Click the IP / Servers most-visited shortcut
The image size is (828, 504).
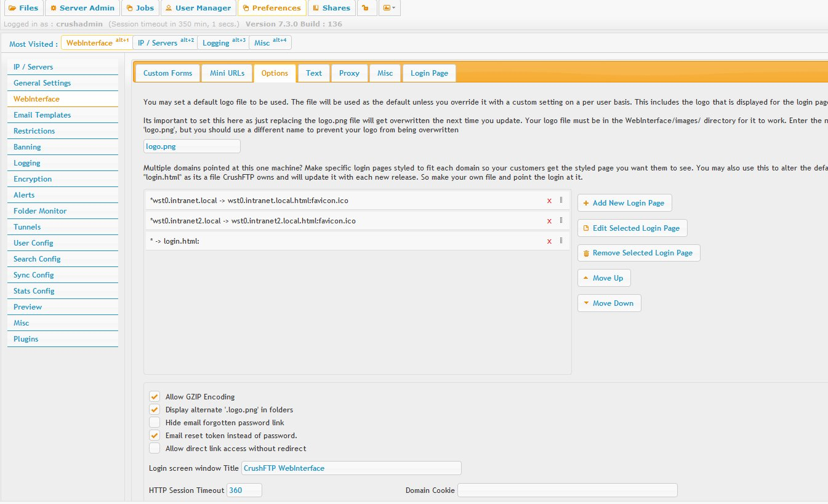click(x=165, y=42)
